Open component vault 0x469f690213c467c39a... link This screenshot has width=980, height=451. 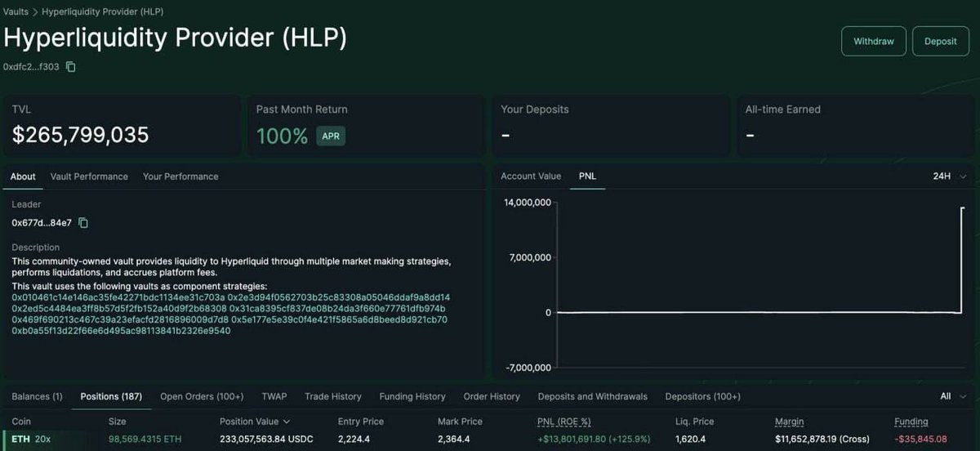pos(120,319)
